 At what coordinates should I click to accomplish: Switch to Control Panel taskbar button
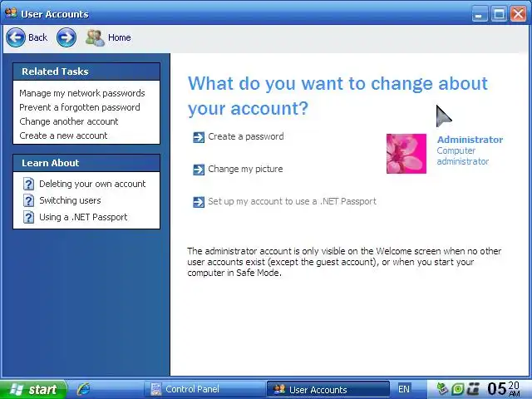(204, 389)
